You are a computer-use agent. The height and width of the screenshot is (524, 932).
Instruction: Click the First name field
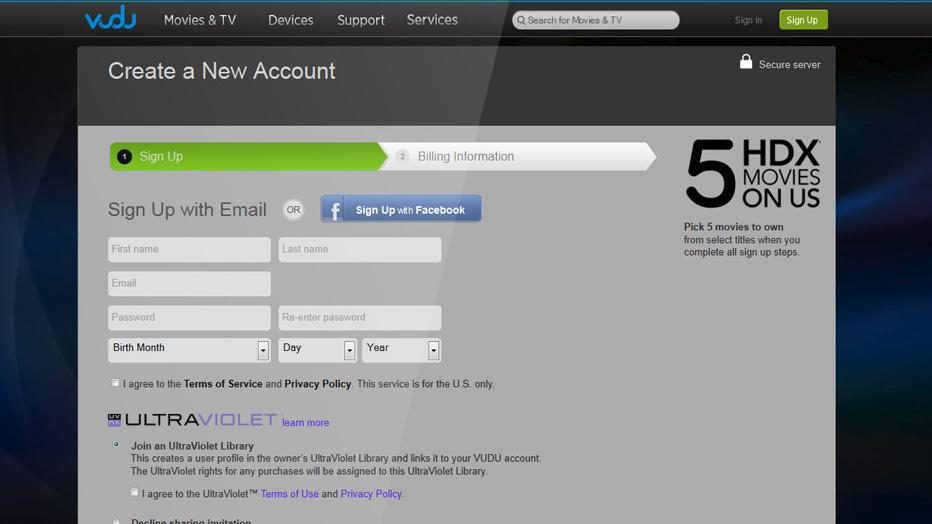pyautogui.click(x=189, y=250)
